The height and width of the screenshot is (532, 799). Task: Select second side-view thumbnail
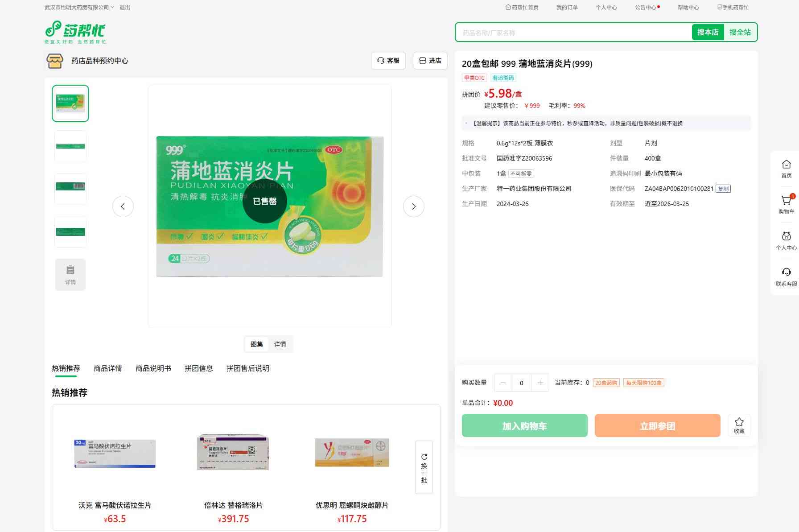70,146
